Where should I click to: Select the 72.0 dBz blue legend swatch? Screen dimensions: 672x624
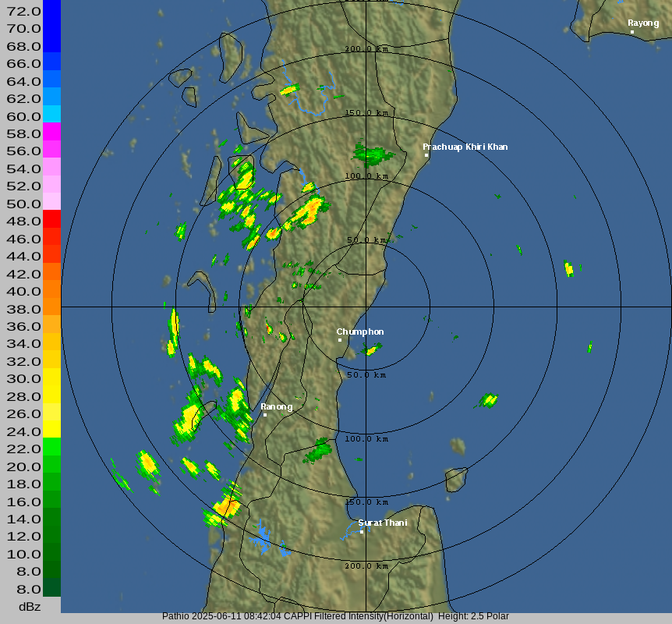point(51,11)
